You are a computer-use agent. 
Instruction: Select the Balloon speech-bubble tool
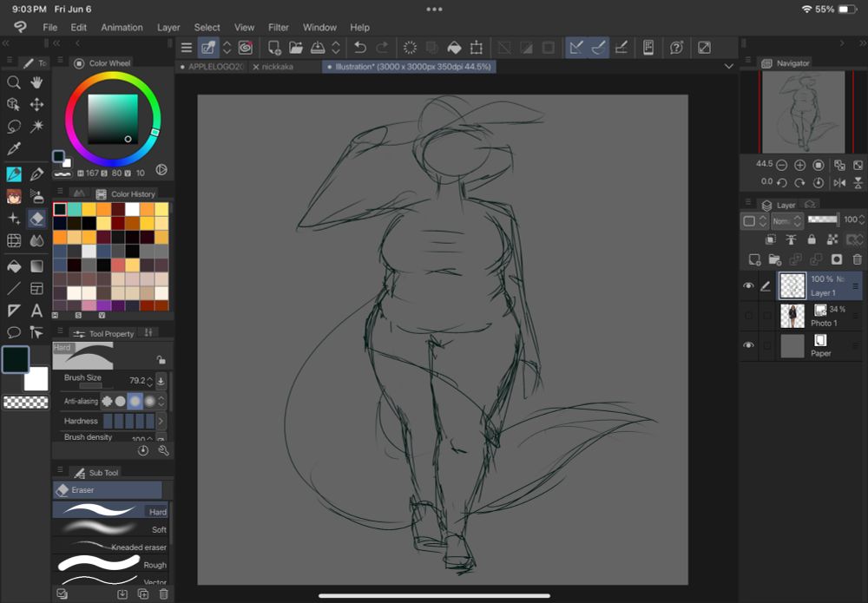(x=14, y=332)
